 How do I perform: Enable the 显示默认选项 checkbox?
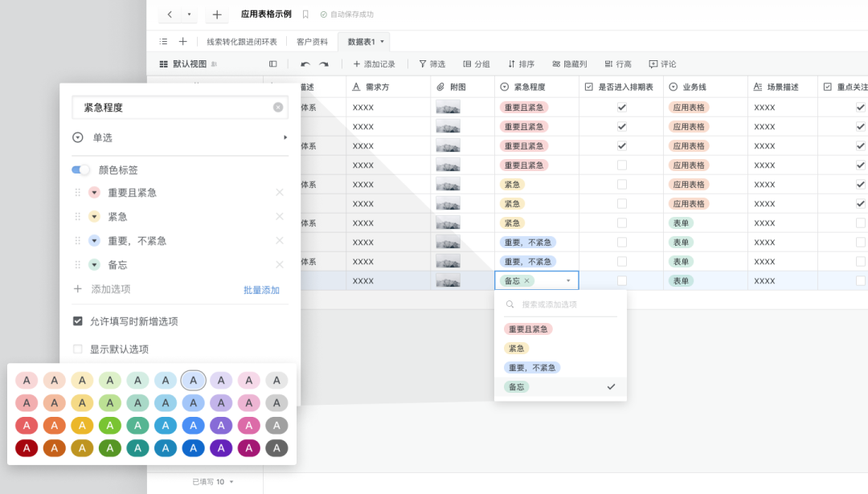[x=78, y=349]
